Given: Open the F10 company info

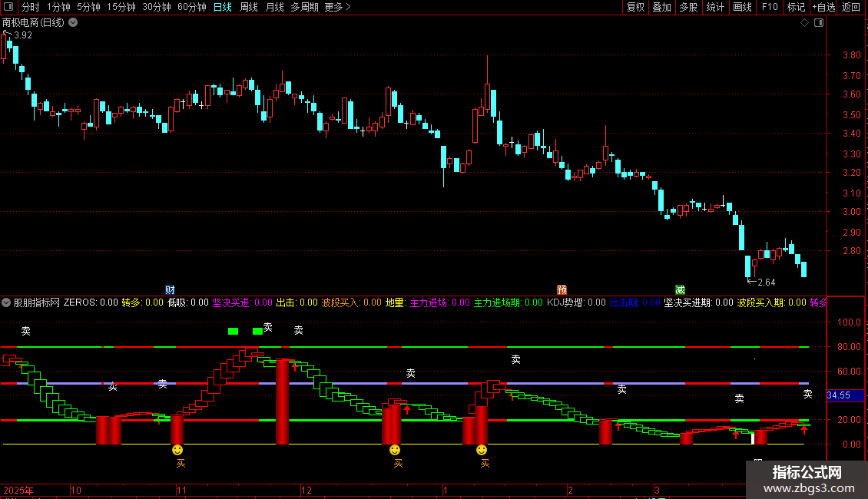Looking at the screenshot, I should click(x=770, y=7).
